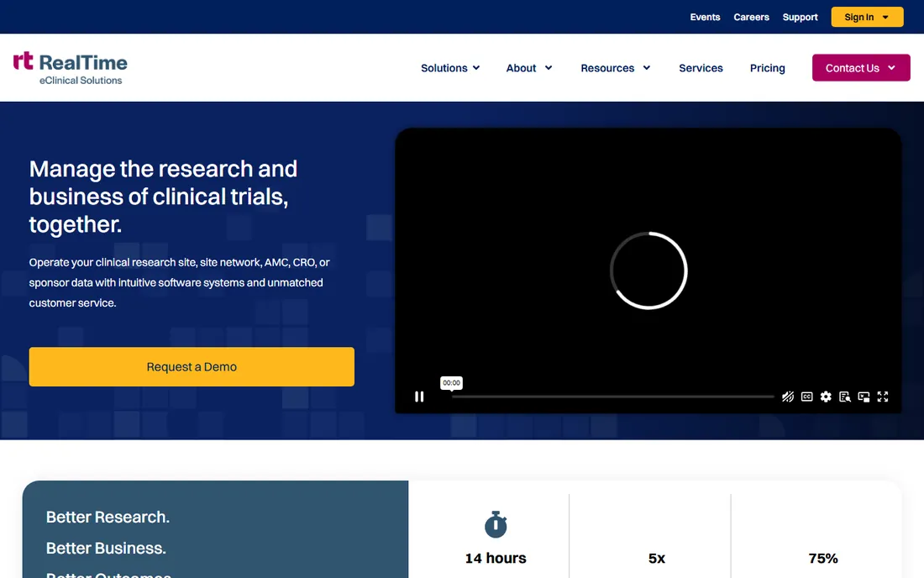The height and width of the screenshot is (578, 924).
Task: Open the Support link
Action: click(x=800, y=17)
